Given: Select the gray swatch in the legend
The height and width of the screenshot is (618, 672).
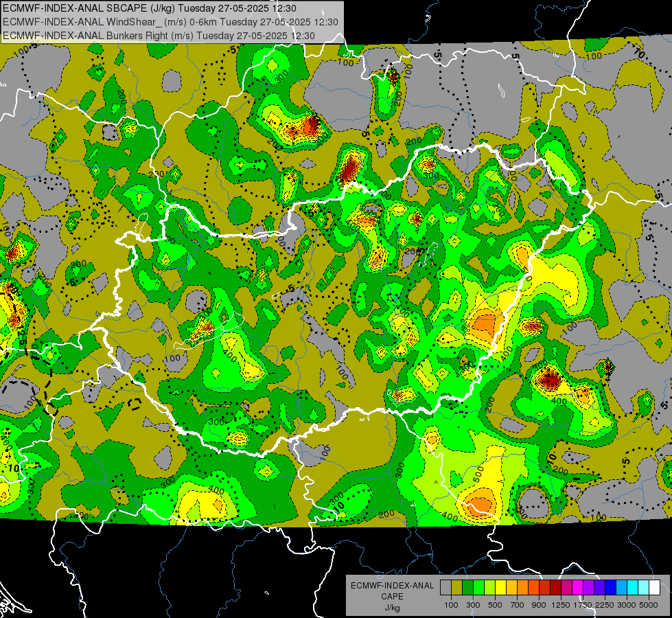Looking at the screenshot, I should [445, 588].
